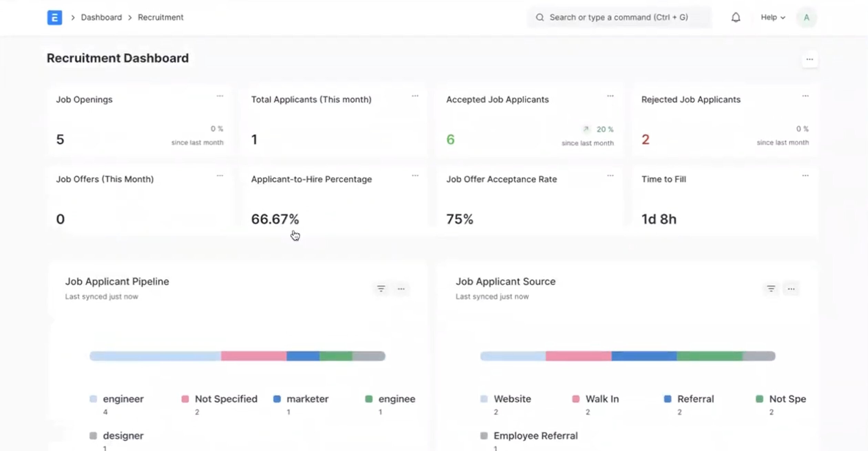
Task: Open the Job Applicant Source filter icon
Action: coord(771,289)
